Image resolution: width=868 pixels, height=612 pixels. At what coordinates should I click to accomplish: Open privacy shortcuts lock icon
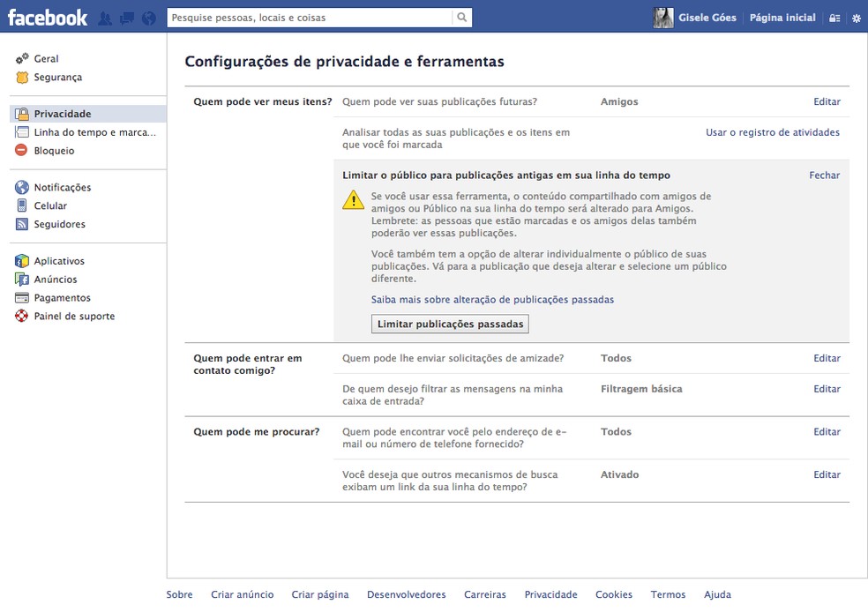point(834,19)
